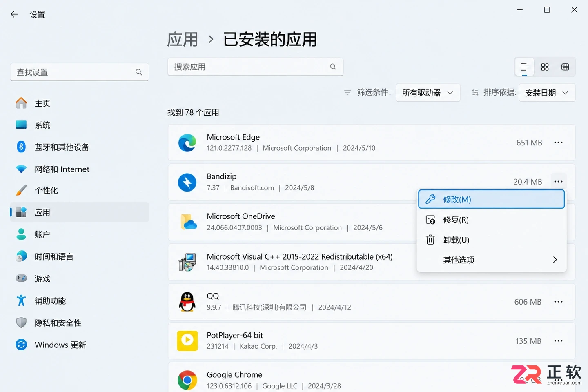Click the Google Chrome app name

234,375
